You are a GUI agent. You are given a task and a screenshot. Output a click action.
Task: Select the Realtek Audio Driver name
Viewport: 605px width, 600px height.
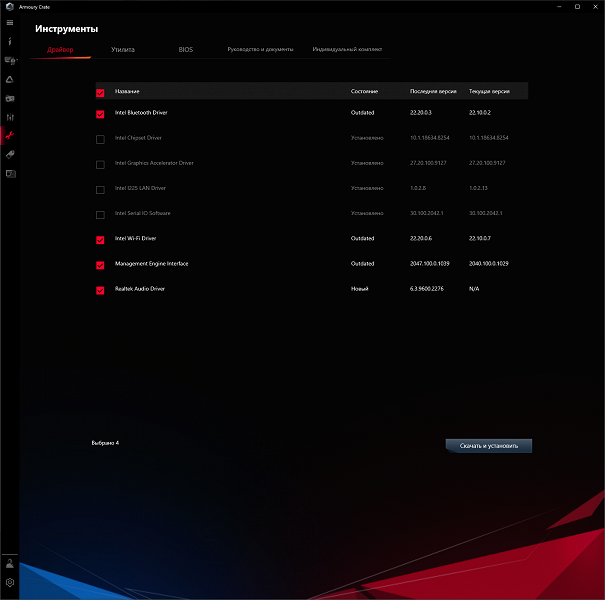[140, 289]
